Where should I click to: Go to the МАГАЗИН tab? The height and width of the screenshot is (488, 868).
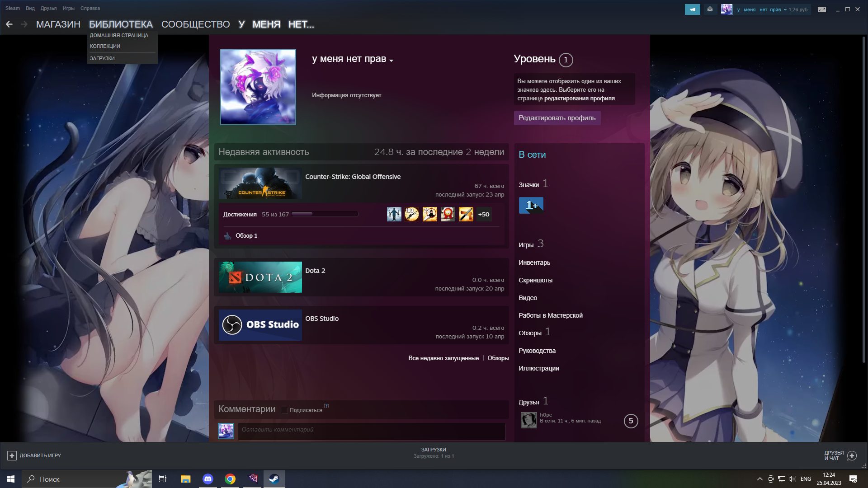pos(58,24)
